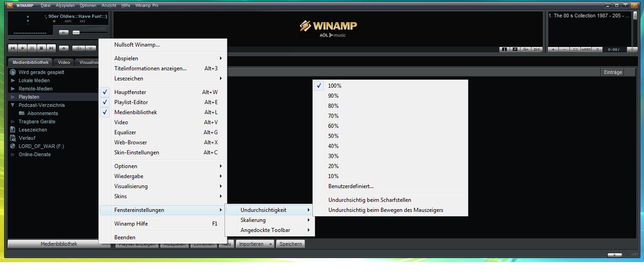Click the magnifier search icon

click(x=515, y=49)
